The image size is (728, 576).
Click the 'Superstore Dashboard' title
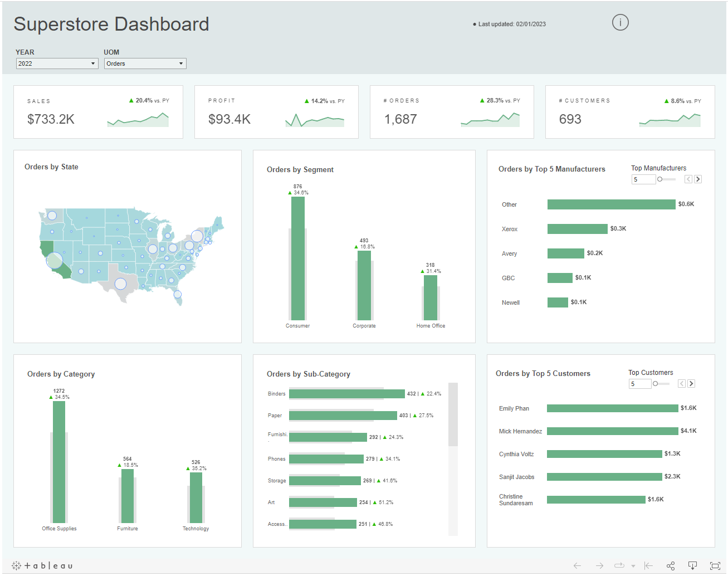tap(111, 24)
